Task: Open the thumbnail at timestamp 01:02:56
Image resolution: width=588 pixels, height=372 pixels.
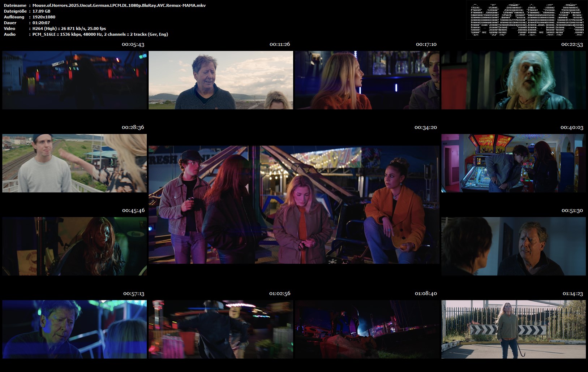Action: 221,329
